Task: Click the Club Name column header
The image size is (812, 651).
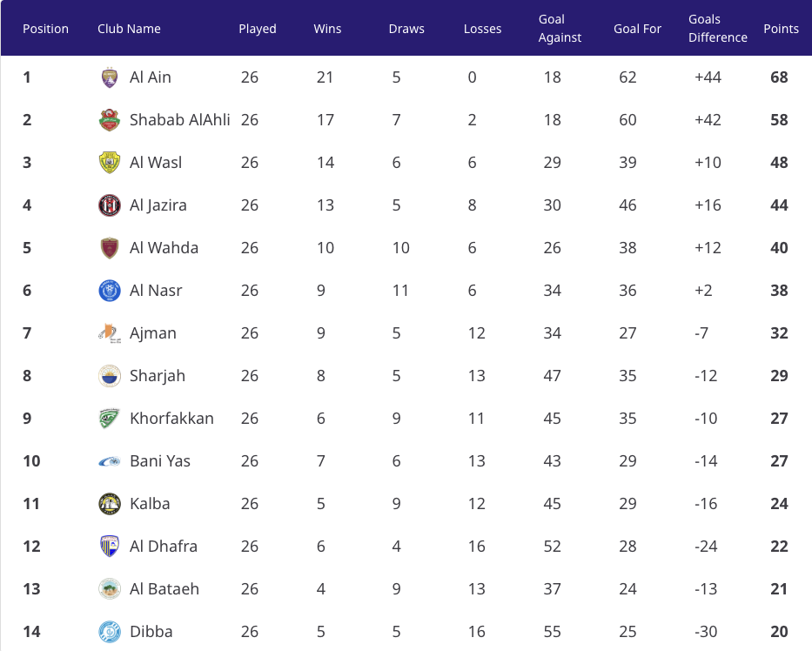Action: point(129,29)
